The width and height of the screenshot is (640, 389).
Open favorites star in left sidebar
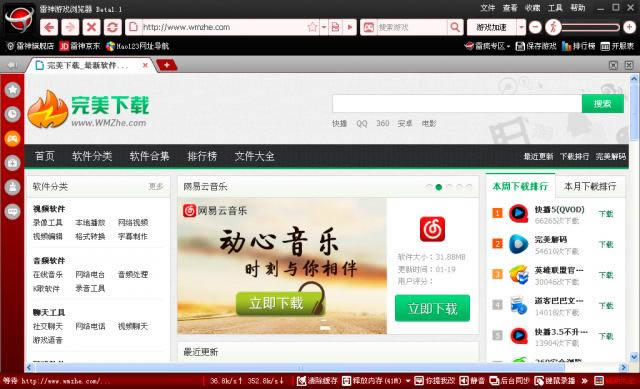tap(13, 89)
